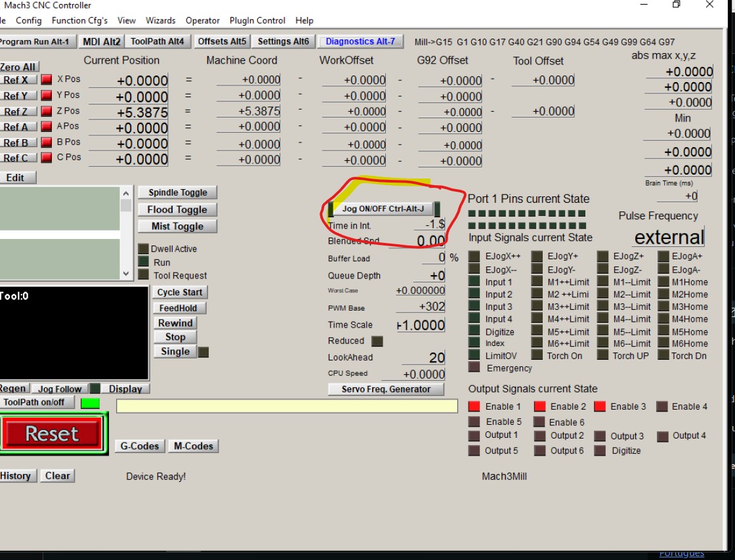The image size is (735, 560).
Task: Click the Enable 2 output LED
Action: coord(539,406)
